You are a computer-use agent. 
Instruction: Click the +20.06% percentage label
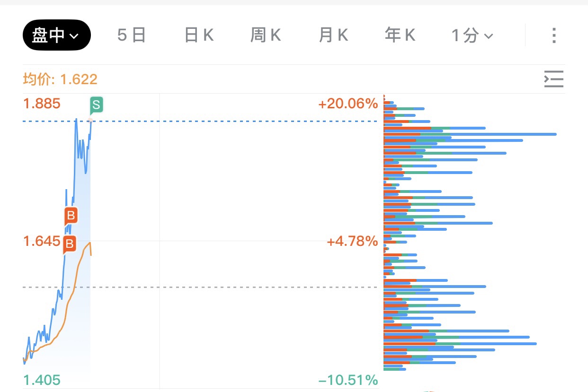click(348, 103)
